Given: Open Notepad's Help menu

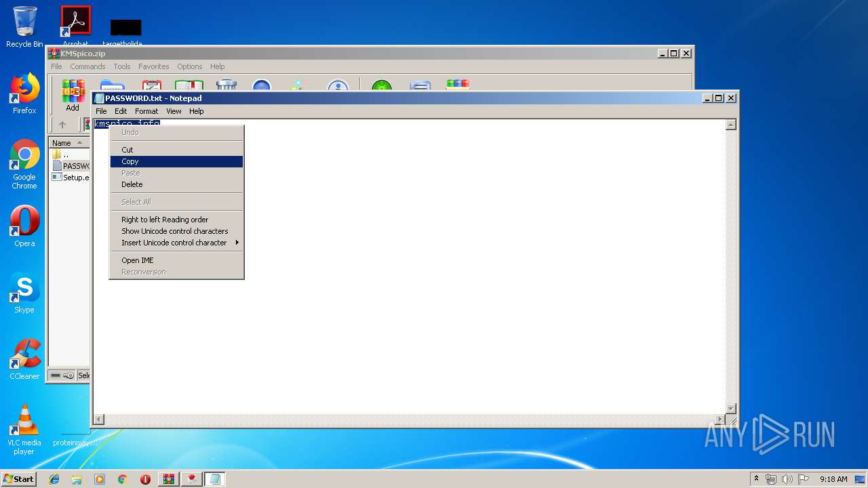Looking at the screenshot, I should (196, 111).
